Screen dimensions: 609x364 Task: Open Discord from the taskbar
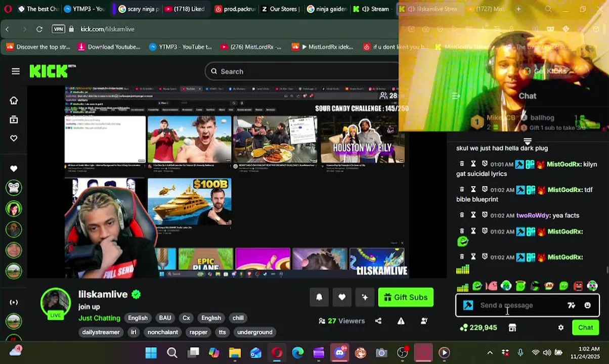[339, 353]
